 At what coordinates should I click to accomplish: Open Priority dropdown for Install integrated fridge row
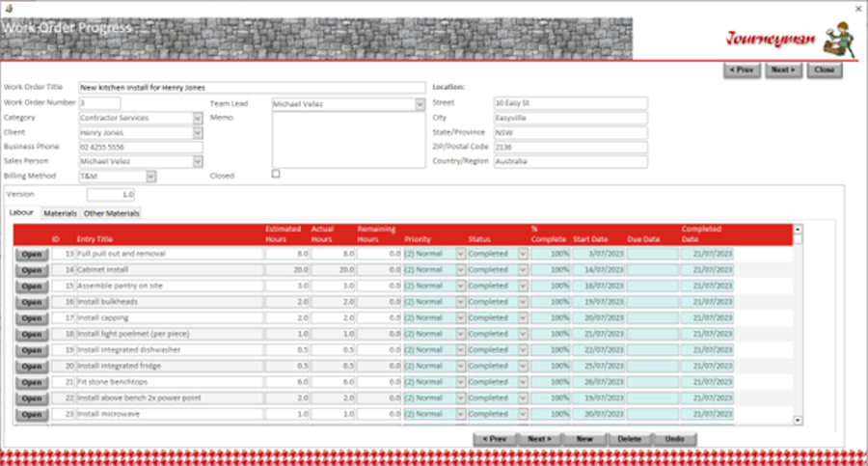coord(461,366)
